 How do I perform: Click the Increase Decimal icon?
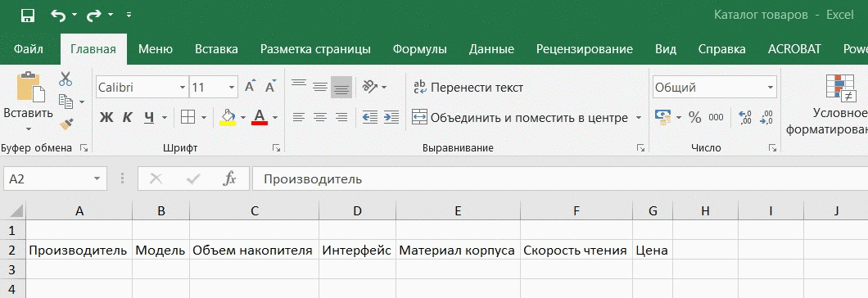[745, 117]
